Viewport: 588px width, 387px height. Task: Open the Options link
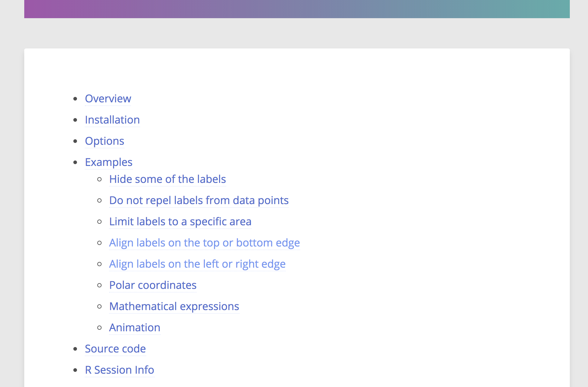point(105,141)
